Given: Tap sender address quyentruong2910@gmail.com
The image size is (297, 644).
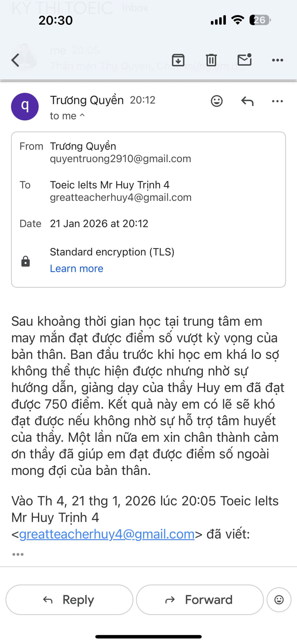Looking at the screenshot, I should [x=120, y=159].
